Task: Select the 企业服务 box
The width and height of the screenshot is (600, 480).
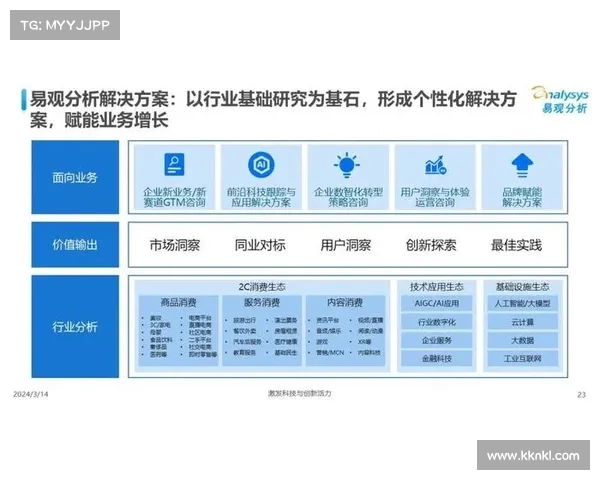Action: point(437,340)
